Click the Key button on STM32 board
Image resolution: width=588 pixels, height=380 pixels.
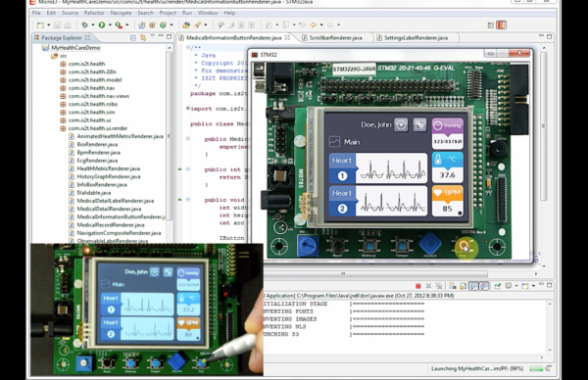pyautogui.click(x=464, y=246)
